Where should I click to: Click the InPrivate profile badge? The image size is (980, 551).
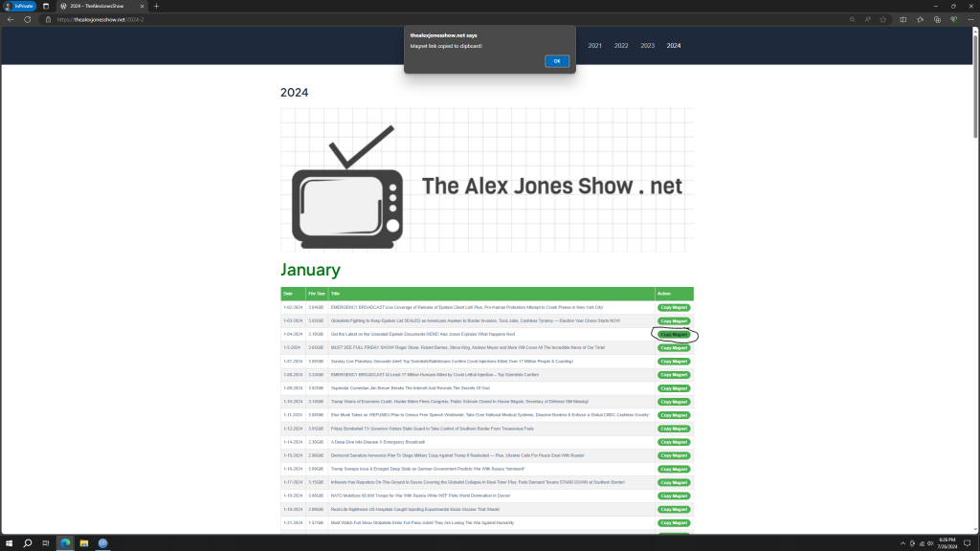(x=19, y=6)
